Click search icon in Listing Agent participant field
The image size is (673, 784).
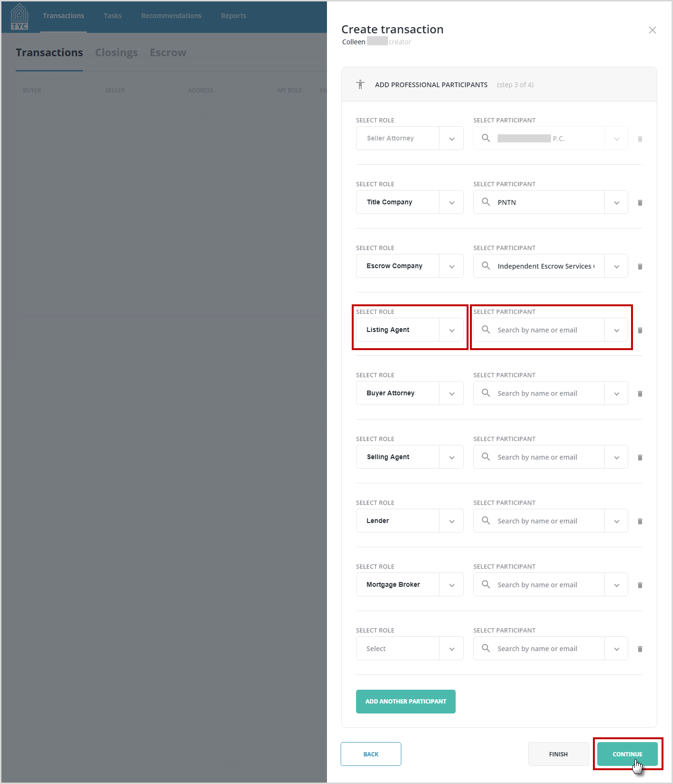tap(486, 330)
